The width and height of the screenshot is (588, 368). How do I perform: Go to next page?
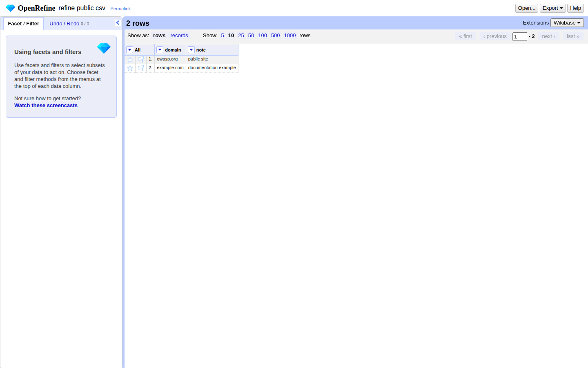tap(548, 36)
